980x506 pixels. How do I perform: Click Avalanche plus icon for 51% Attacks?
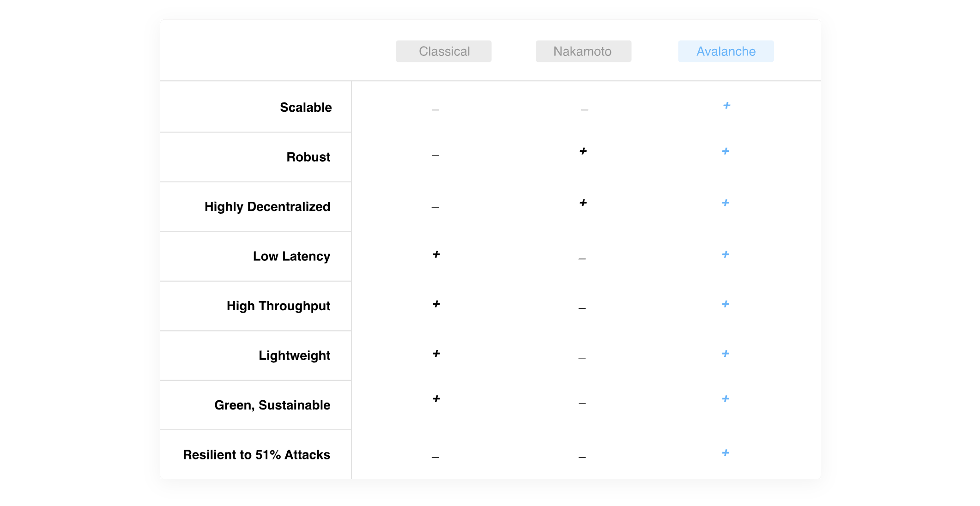pyautogui.click(x=726, y=453)
